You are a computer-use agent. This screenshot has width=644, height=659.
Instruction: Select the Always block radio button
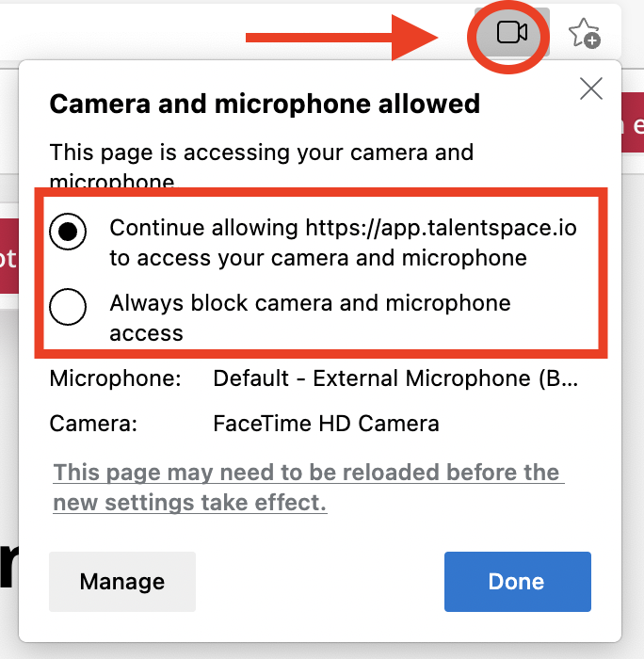(x=68, y=306)
